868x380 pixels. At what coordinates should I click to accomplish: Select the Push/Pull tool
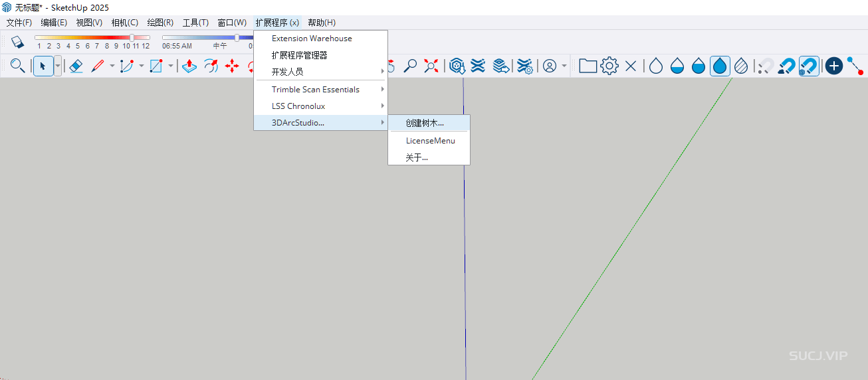(x=189, y=66)
